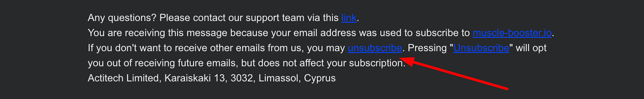644x99 pixels.
Task: Click the quoted capitalized "Unsubscribe" link
Action: click(481, 48)
